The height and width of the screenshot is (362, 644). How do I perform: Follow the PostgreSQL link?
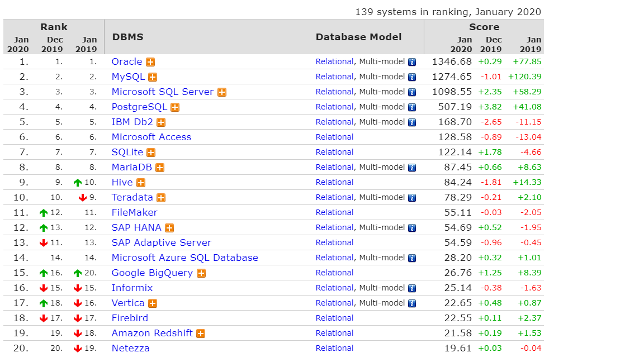140,107
